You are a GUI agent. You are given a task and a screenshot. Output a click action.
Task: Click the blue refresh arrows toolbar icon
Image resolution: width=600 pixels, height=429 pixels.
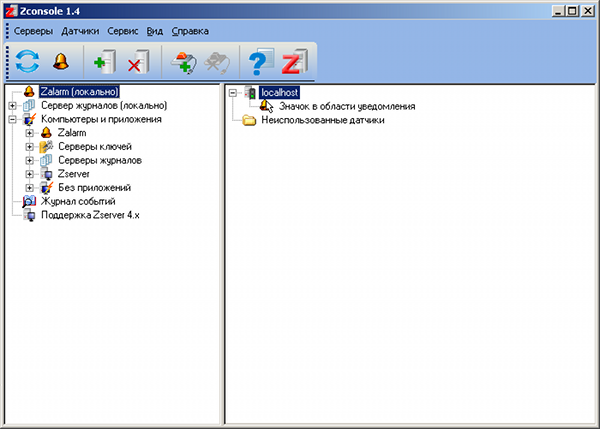tap(27, 61)
